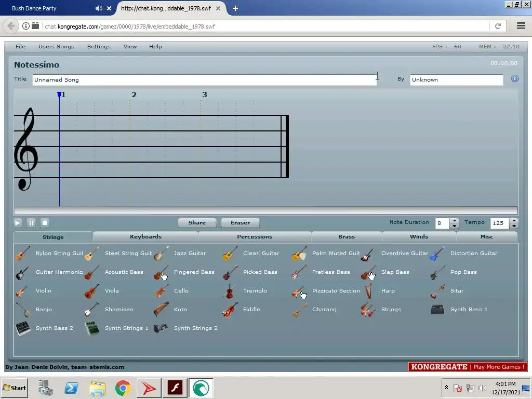The width and height of the screenshot is (532, 399).
Task: Activate the Eraser button
Action: (240, 223)
